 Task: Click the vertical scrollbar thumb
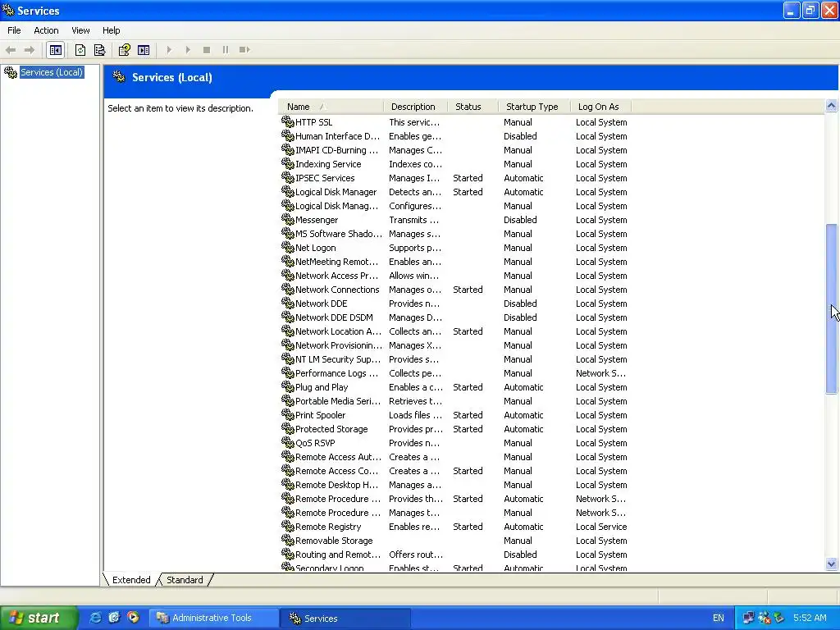[831, 308]
